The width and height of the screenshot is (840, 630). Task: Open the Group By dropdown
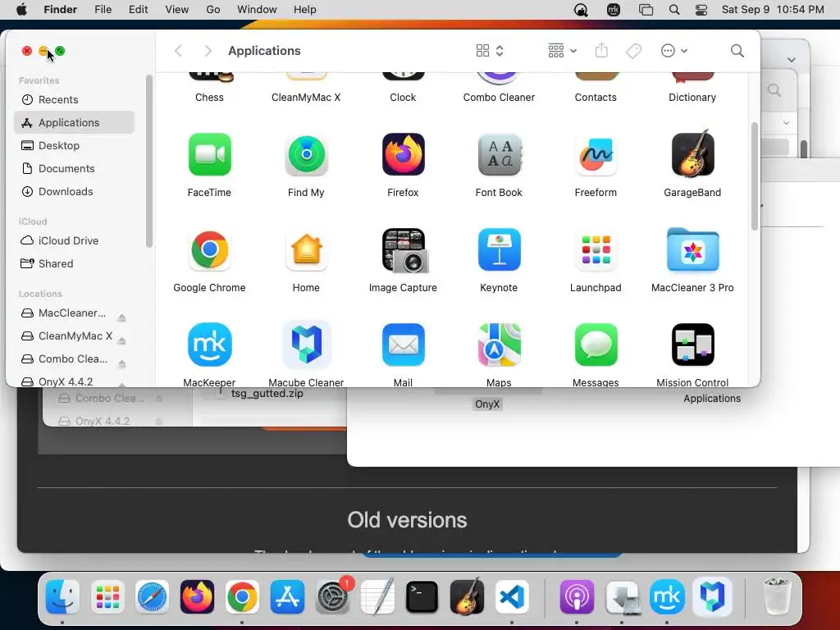coord(562,51)
